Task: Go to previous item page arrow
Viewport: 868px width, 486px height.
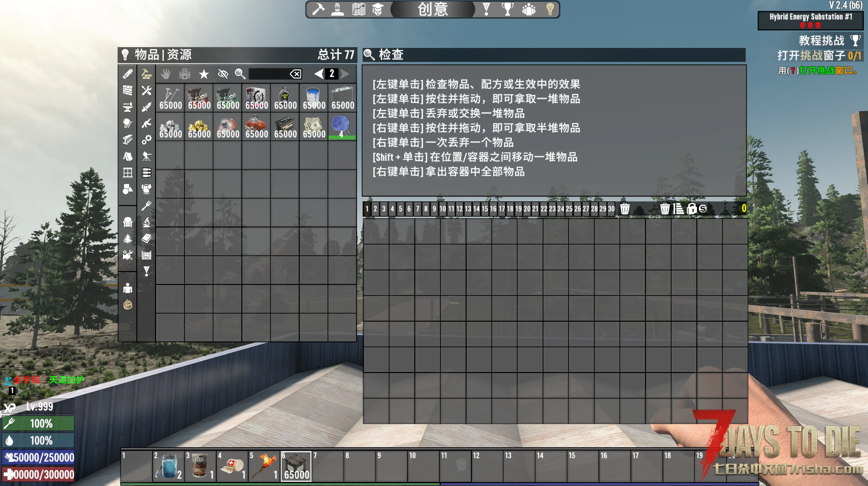Action: (318, 74)
